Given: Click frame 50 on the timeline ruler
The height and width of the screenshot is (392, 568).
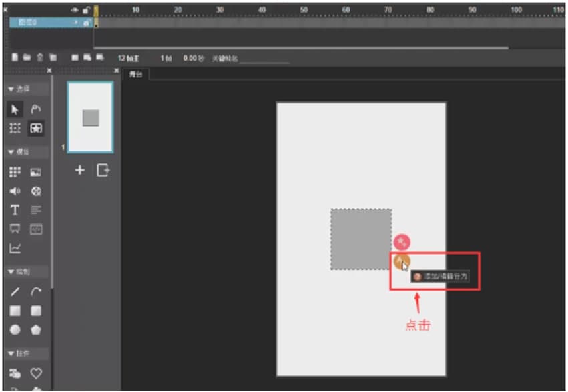Looking at the screenshot, I should point(304,11).
